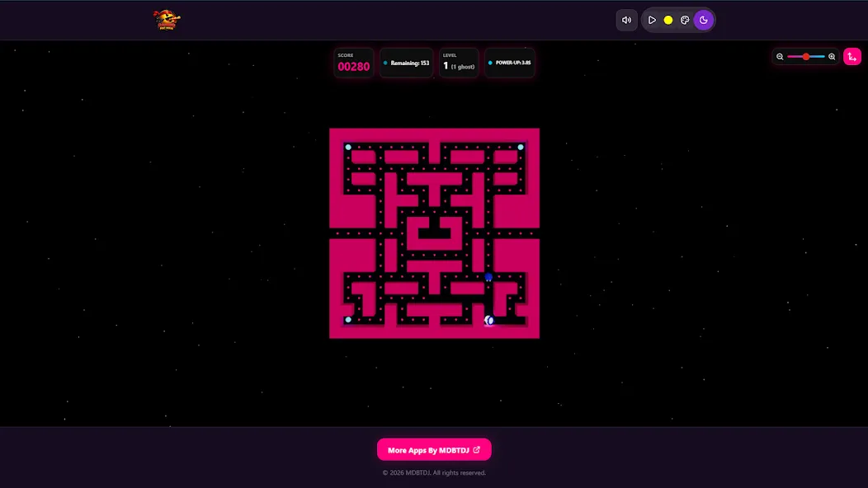The height and width of the screenshot is (488, 868).
Task: Click the copyright 2026 MDBTDJ text
Action: [x=434, y=473]
